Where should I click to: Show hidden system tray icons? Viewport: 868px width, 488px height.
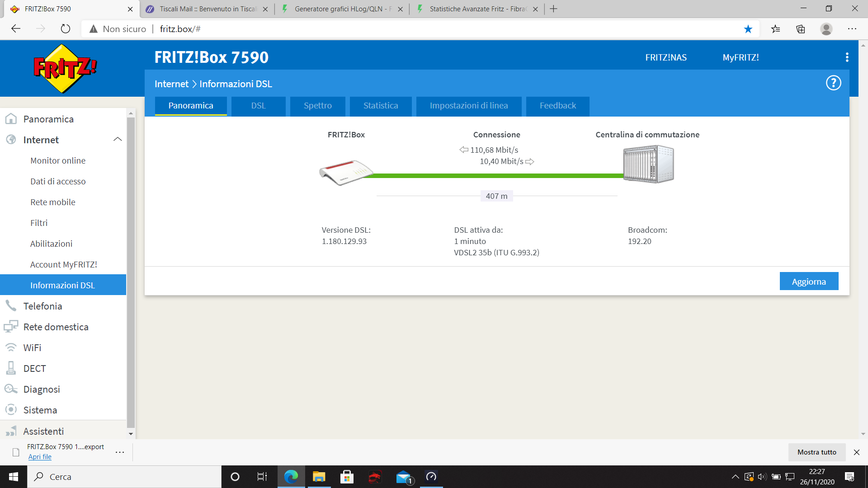click(x=736, y=477)
